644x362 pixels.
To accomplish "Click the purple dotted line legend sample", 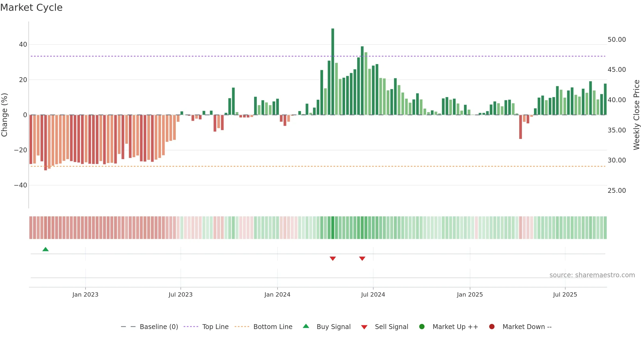I will click(x=191, y=327).
